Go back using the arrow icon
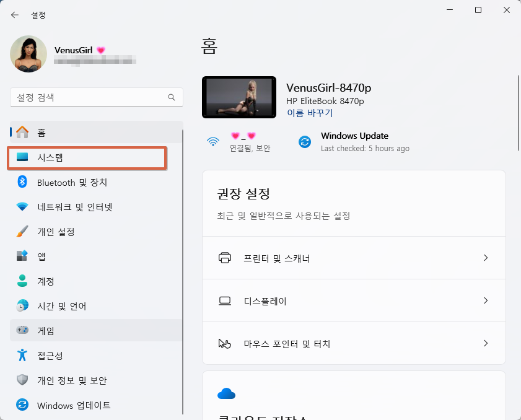 coord(15,15)
